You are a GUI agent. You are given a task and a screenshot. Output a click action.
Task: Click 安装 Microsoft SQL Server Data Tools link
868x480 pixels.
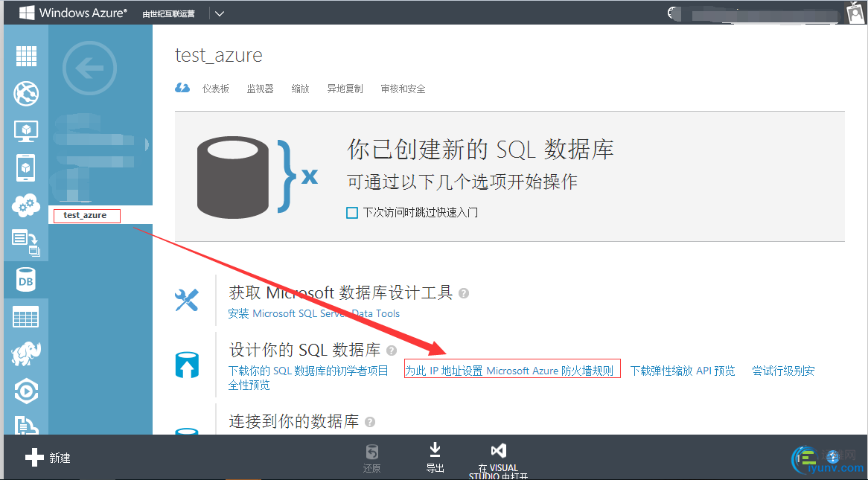(314, 314)
